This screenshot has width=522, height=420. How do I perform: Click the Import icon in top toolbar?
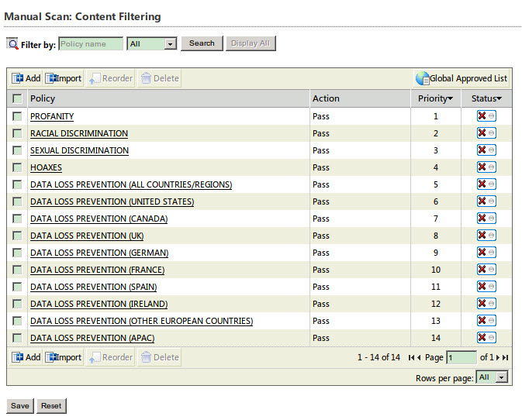pos(52,78)
